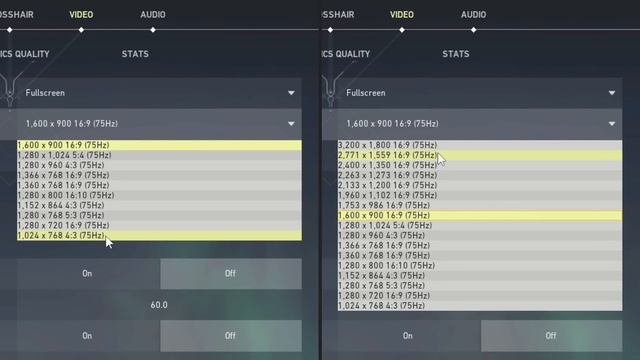Collapse the 1,600 x 900 resolution dropdown, right panel
Image resolution: width=640 pixels, height=360 pixels.
(x=480, y=124)
